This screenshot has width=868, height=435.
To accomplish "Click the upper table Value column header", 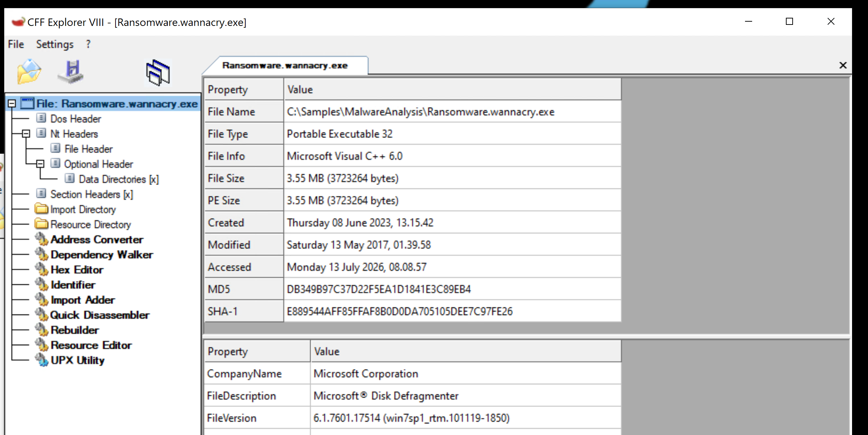I will pos(452,89).
